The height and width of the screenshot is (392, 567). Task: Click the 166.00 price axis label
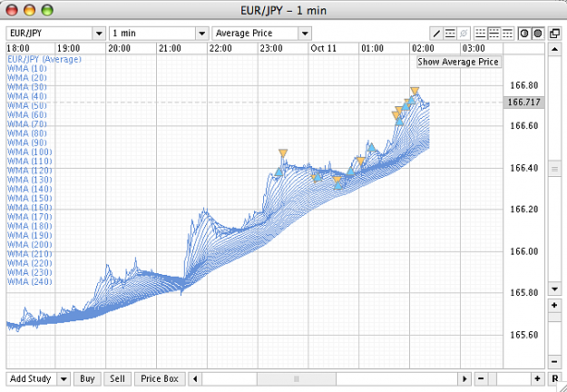[x=524, y=251]
